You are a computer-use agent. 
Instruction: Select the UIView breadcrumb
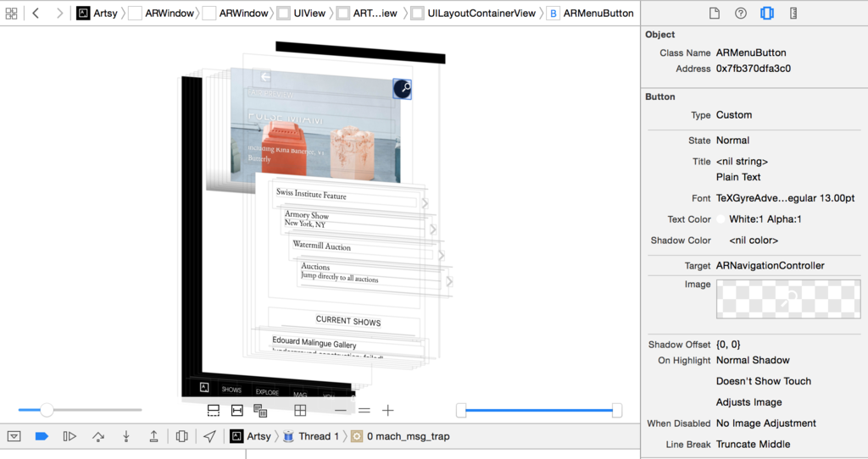(302, 14)
